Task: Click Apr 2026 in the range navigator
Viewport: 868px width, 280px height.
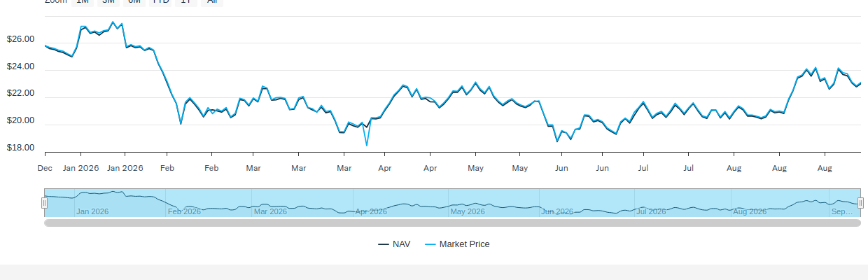Action: [x=372, y=211]
